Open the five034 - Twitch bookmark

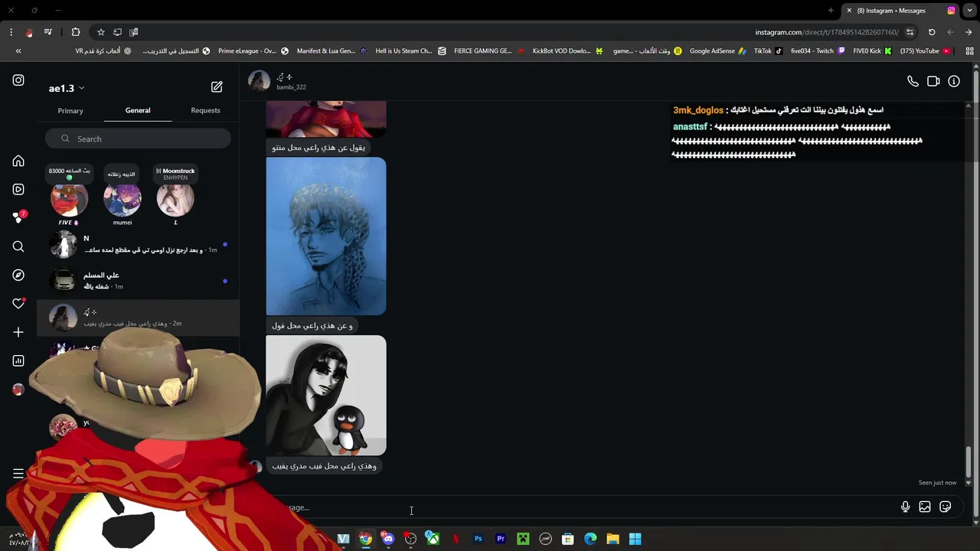(x=818, y=51)
